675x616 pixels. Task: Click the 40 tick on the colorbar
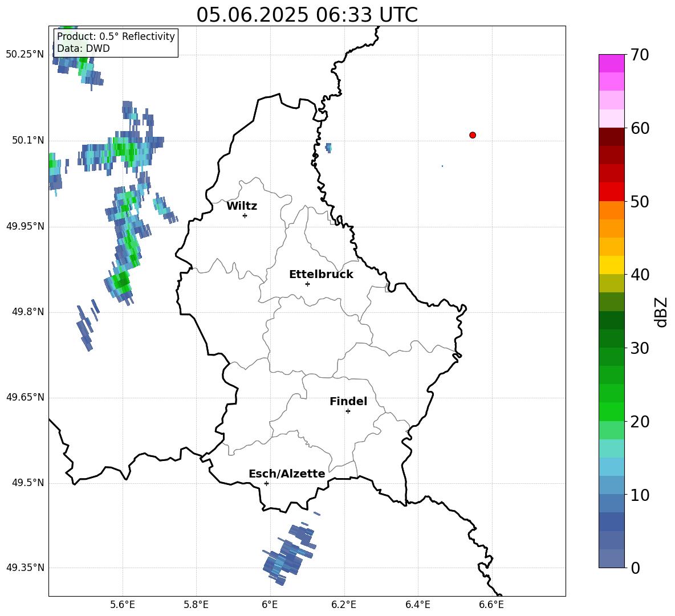tap(640, 275)
